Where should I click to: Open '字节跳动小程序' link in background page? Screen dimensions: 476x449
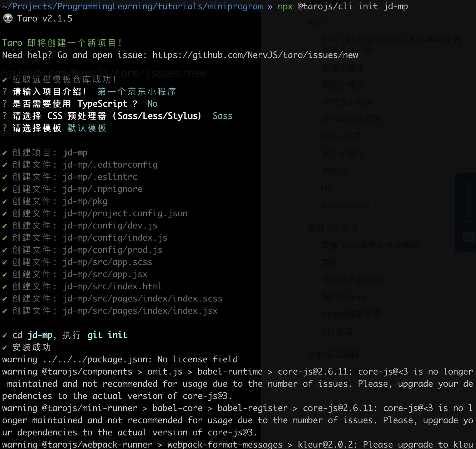pos(351,120)
